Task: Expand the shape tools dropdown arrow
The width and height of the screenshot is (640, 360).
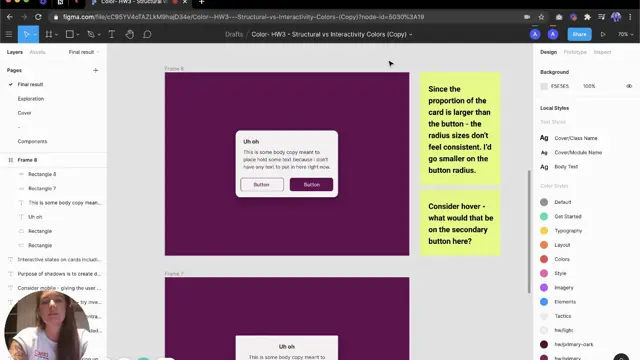Action: pyautogui.click(x=78, y=35)
